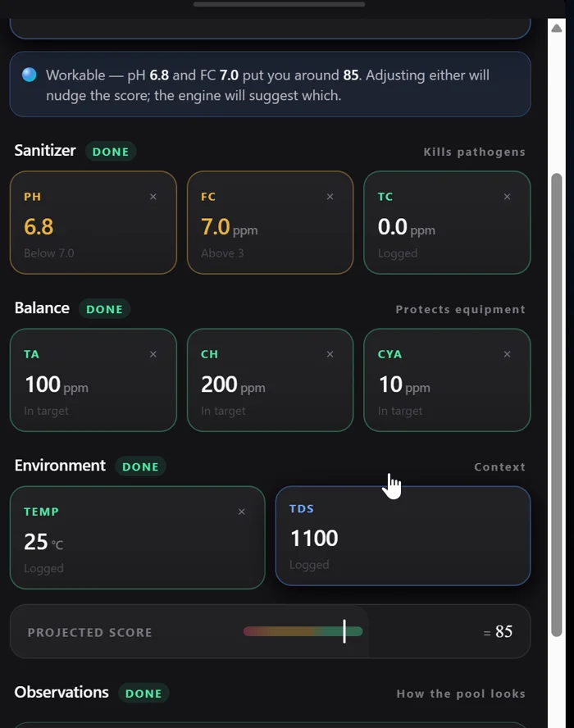Clear the TEMP reading with its X
The width and height of the screenshot is (574, 728).
[x=241, y=512]
